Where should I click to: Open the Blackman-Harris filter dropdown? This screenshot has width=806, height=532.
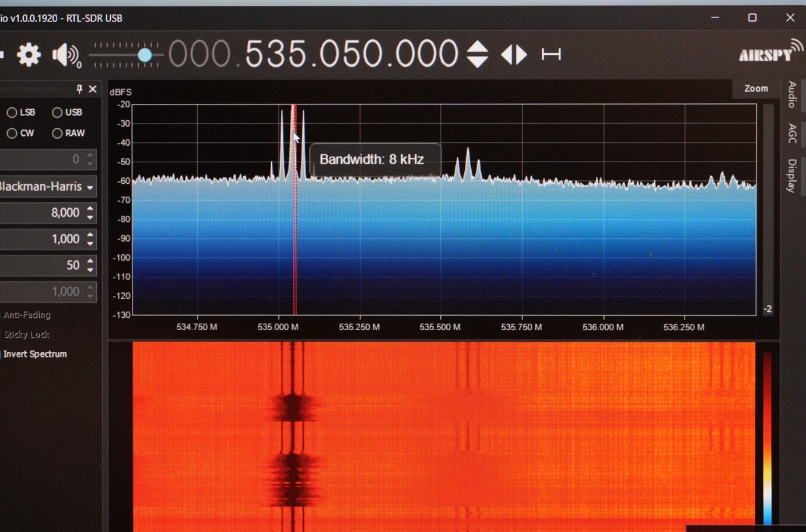pyautogui.click(x=48, y=187)
